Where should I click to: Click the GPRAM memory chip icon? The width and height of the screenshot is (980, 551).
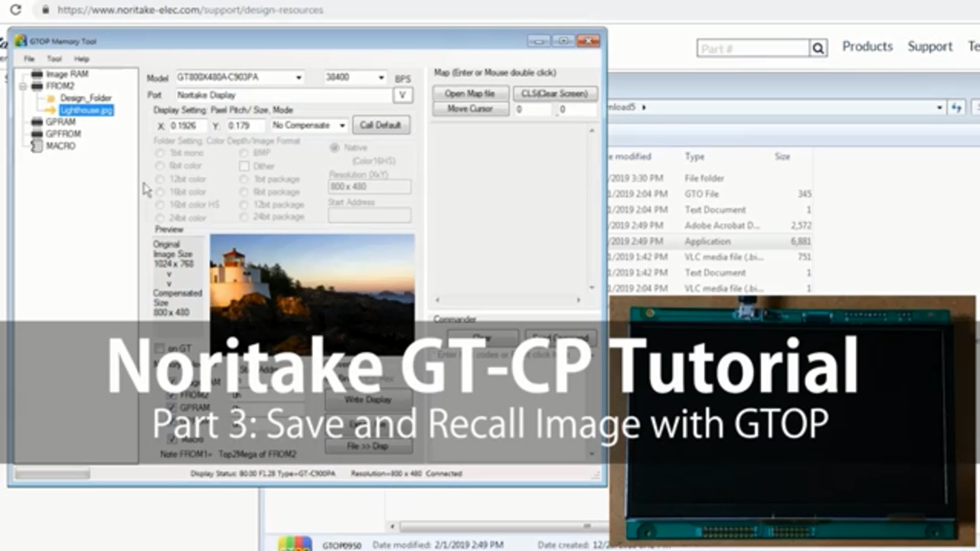[x=36, y=122]
